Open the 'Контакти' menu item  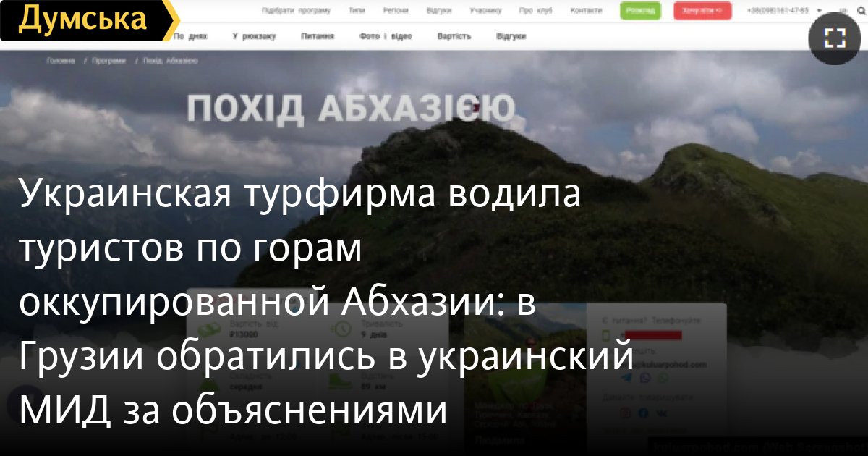(x=585, y=11)
